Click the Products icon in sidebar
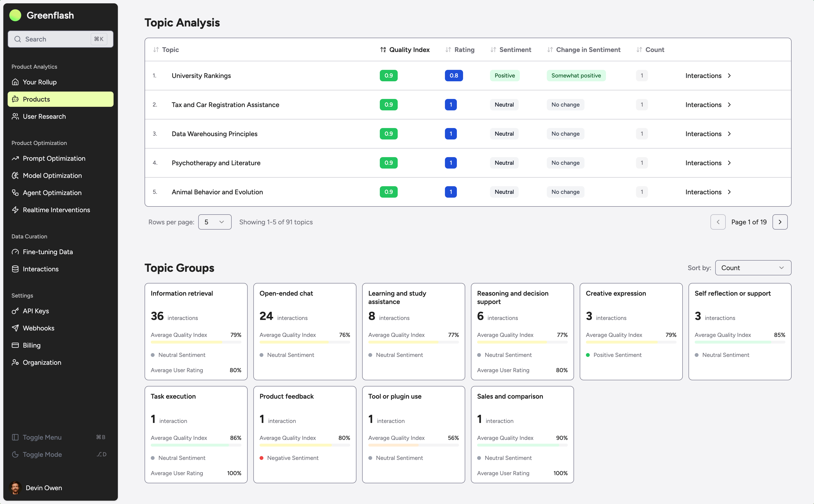 coord(15,99)
